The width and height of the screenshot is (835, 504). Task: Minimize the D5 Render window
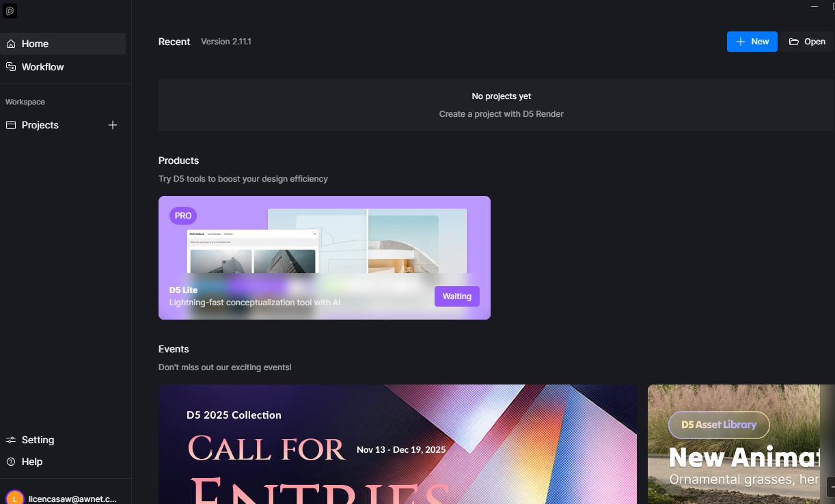coord(815,6)
